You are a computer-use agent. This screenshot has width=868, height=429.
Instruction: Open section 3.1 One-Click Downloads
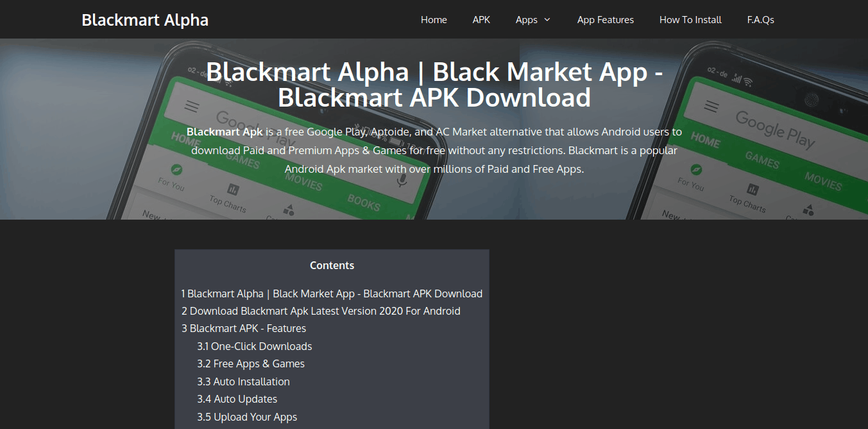click(255, 346)
